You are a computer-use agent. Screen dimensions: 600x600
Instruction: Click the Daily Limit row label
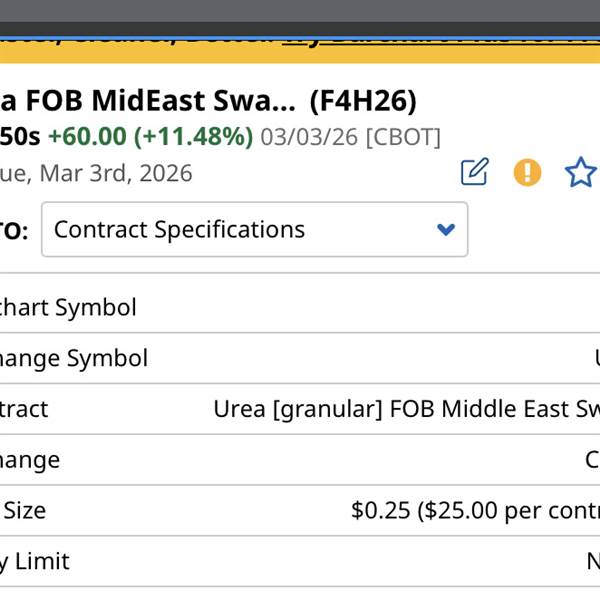pyautogui.click(x=35, y=562)
